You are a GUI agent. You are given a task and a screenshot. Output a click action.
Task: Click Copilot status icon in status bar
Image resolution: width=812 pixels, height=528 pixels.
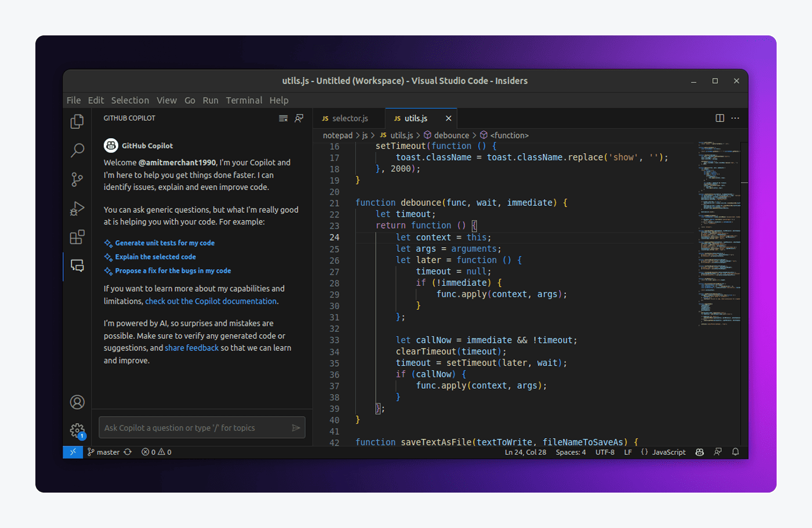(699, 452)
